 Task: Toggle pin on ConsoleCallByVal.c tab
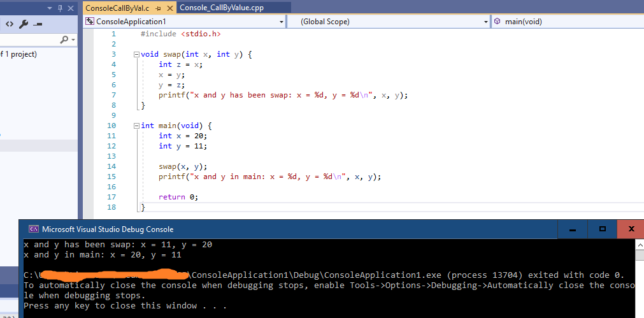158,8
